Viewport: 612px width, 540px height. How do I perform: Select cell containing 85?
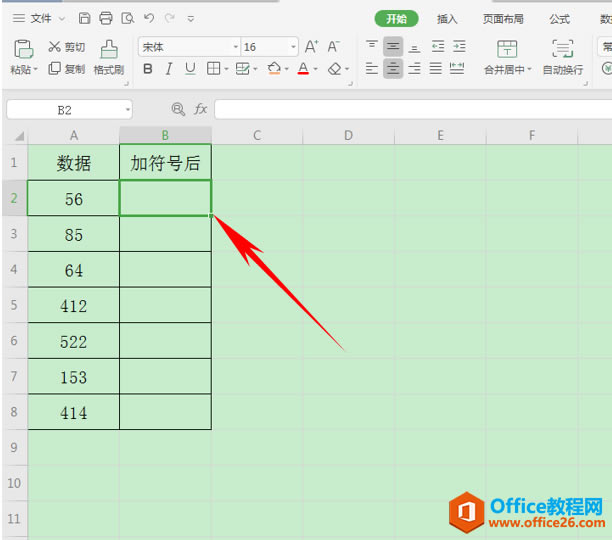pyautogui.click(x=73, y=234)
